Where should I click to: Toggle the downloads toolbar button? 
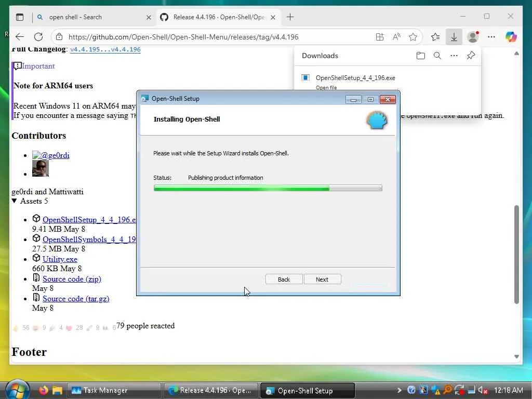(454, 37)
